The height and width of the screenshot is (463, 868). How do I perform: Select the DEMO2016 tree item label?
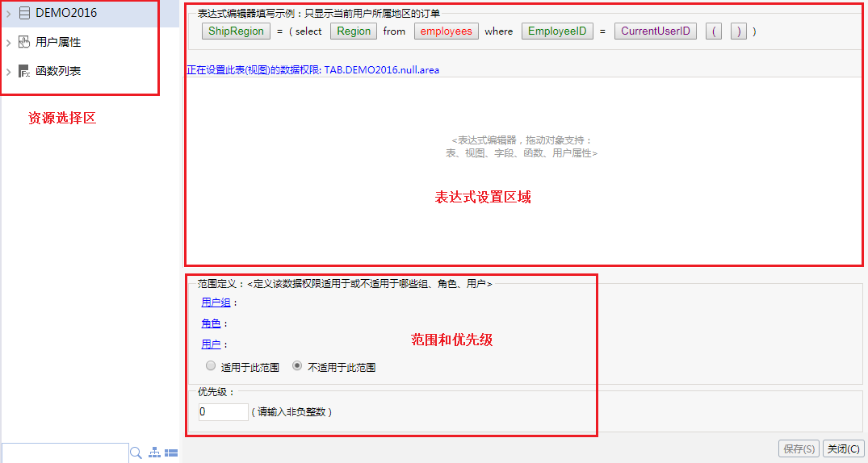pos(66,13)
